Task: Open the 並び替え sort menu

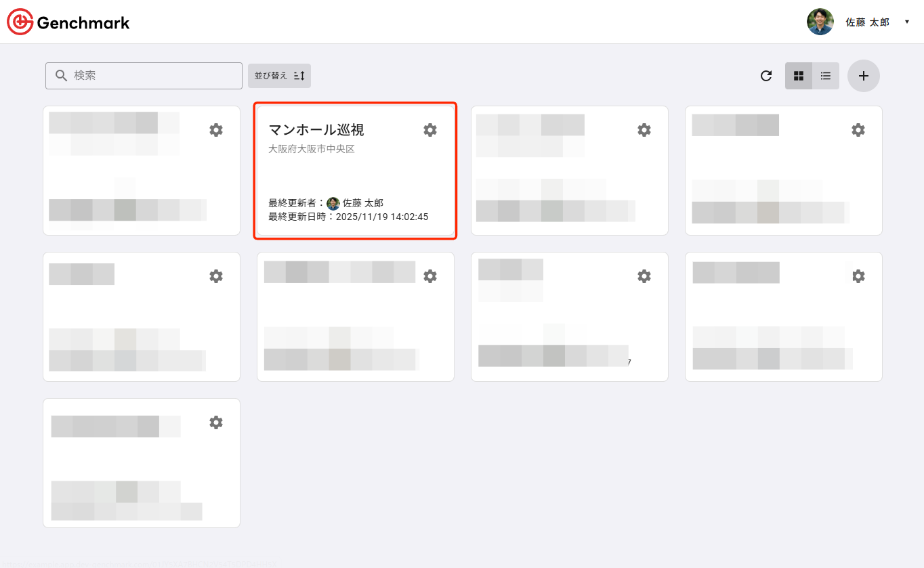Action: click(x=279, y=76)
